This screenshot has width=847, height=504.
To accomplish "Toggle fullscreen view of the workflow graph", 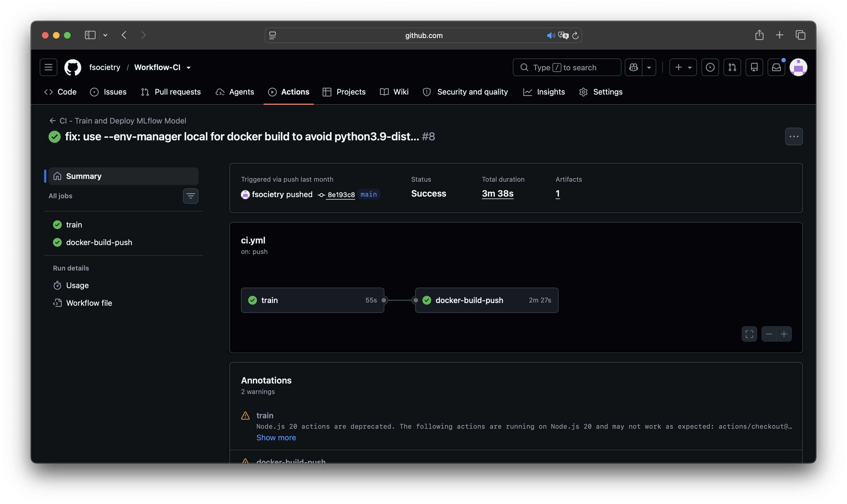I will click(749, 334).
